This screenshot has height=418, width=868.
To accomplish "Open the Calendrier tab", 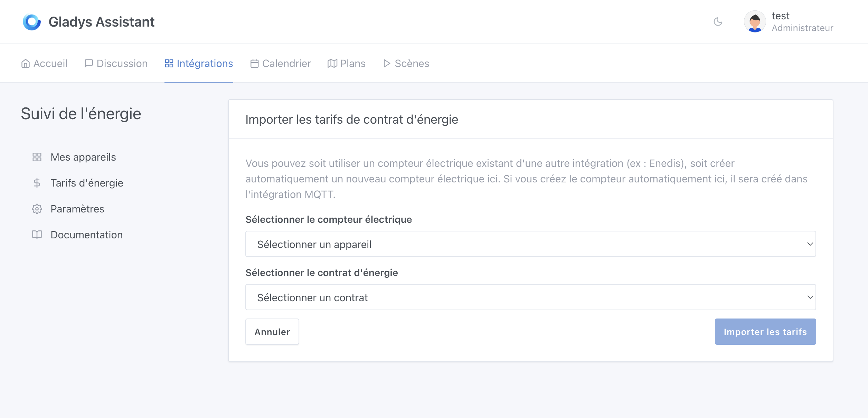I will tap(281, 64).
